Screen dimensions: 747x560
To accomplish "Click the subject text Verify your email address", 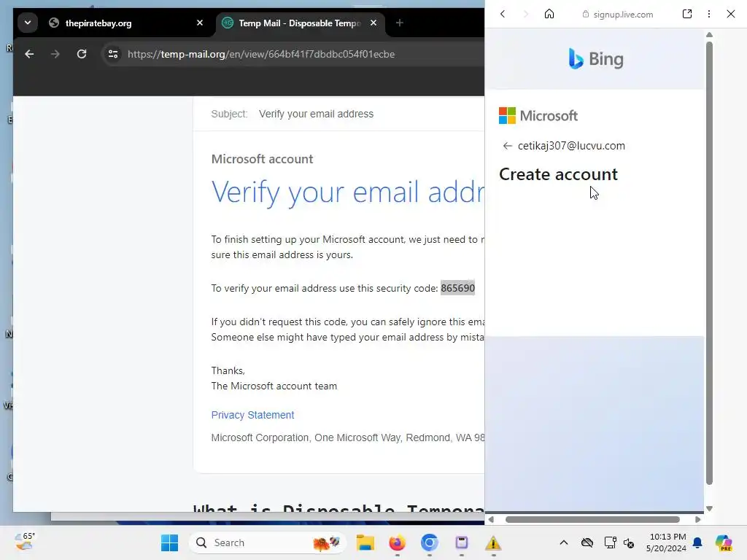I will [316, 114].
